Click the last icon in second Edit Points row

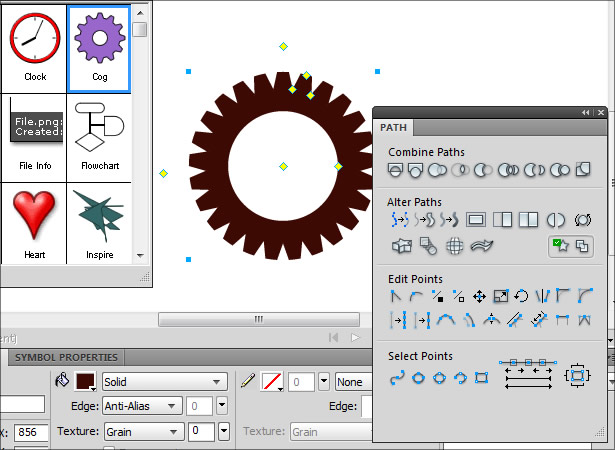click(584, 320)
